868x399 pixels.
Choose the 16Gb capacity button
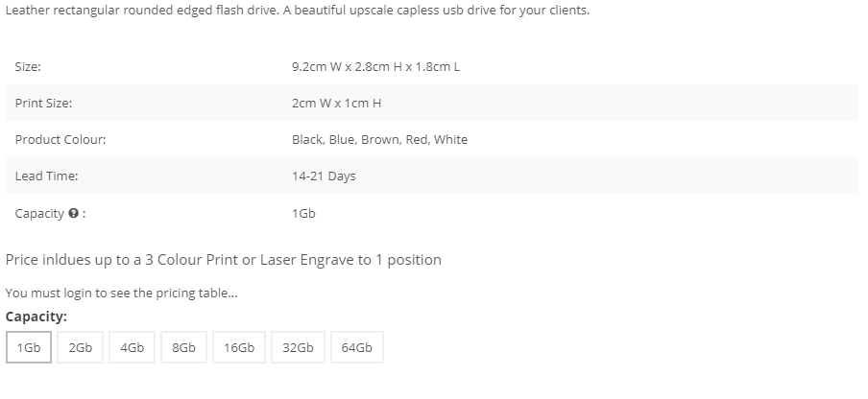tap(239, 347)
